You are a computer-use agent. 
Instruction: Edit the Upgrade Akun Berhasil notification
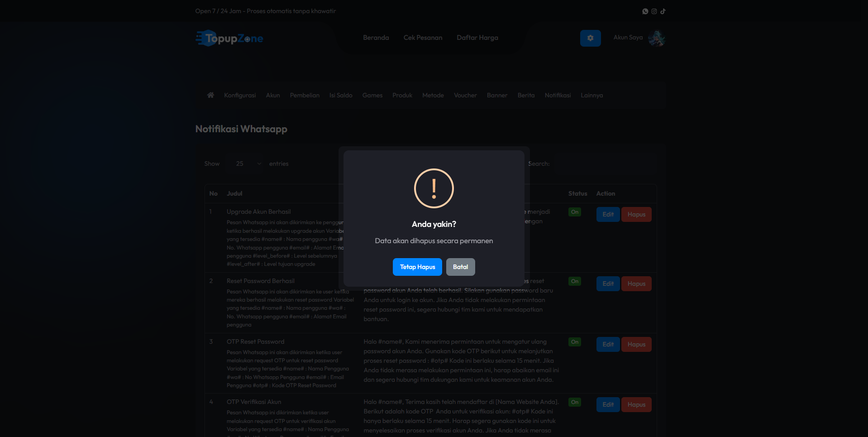[608, 215]
